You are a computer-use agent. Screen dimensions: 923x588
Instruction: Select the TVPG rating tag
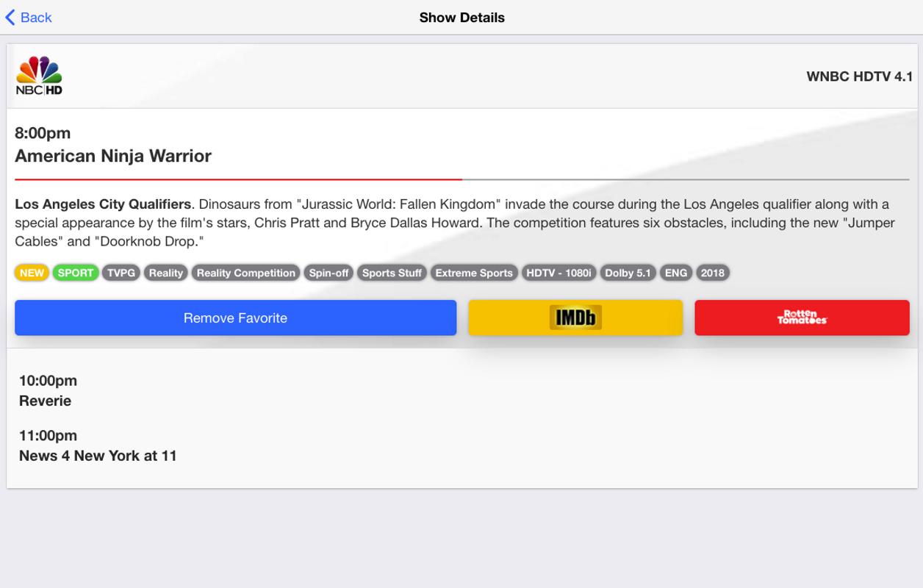pos(121,273)
